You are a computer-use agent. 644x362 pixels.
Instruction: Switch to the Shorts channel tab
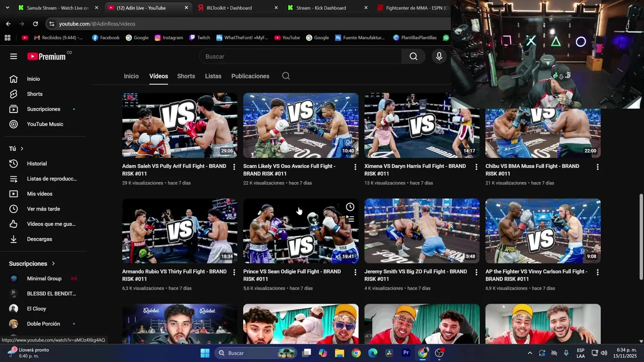pos(186,76)
